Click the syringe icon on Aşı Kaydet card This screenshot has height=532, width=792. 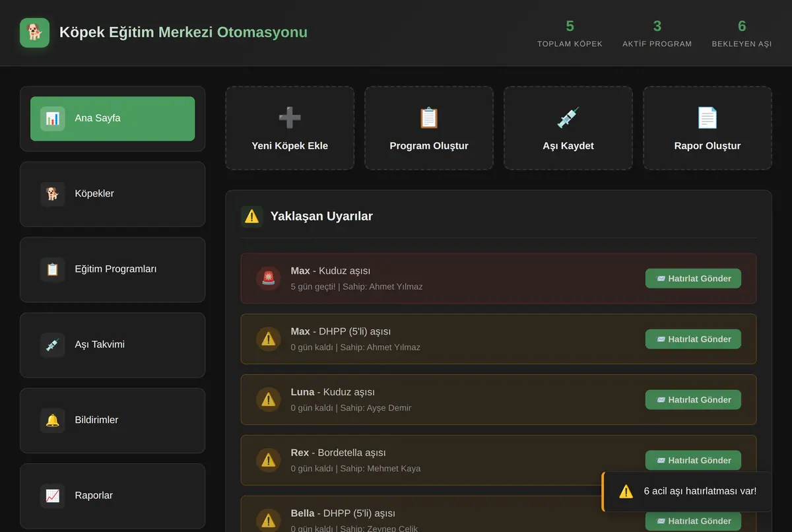568,117
